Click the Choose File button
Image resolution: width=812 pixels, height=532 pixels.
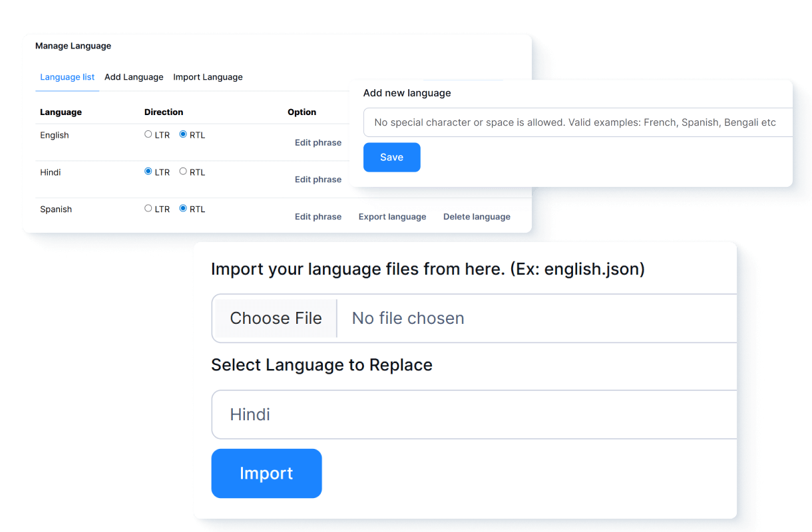[x=276, y=319]
